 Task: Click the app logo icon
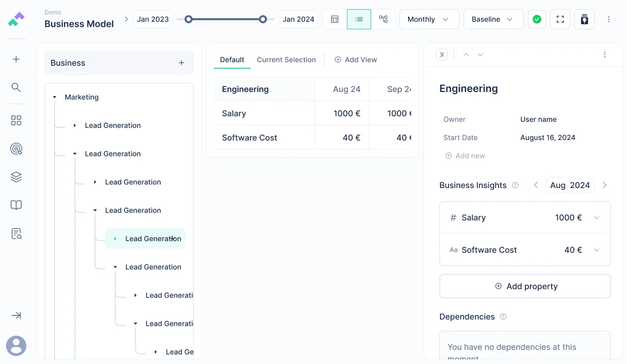tap(16, 19)
